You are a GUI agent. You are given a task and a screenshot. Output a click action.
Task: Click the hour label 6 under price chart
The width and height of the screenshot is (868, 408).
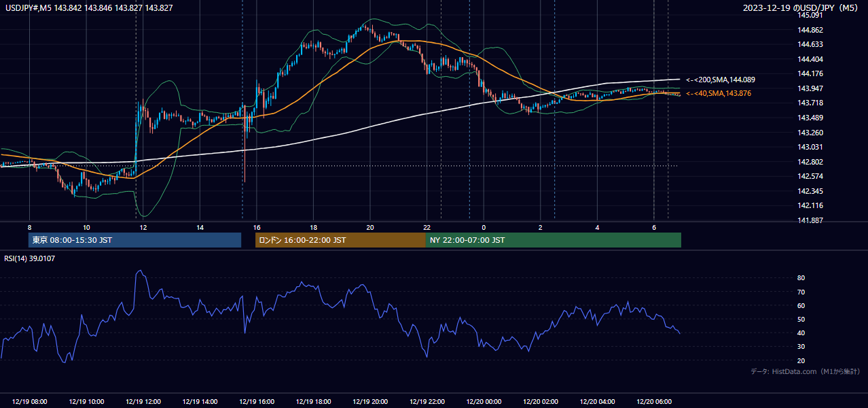(653, 227)
